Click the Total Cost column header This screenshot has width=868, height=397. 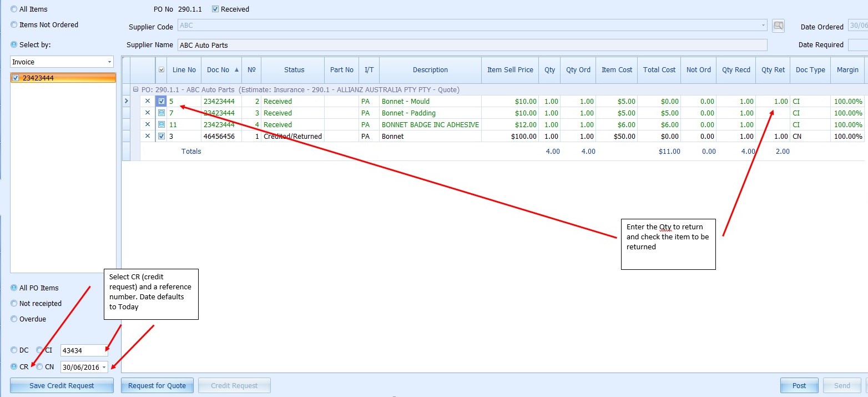click(x=659, y=70)
